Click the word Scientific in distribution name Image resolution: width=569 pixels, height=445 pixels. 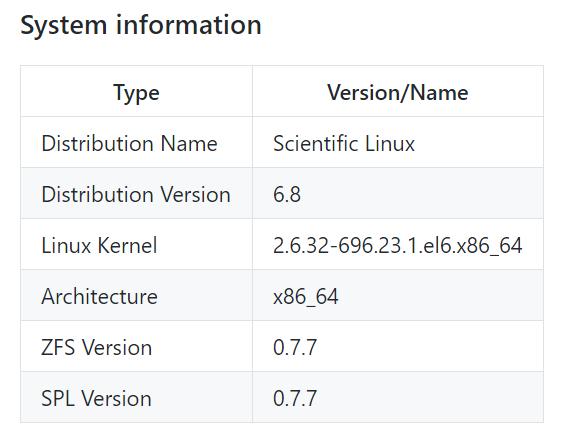point(315,143)
